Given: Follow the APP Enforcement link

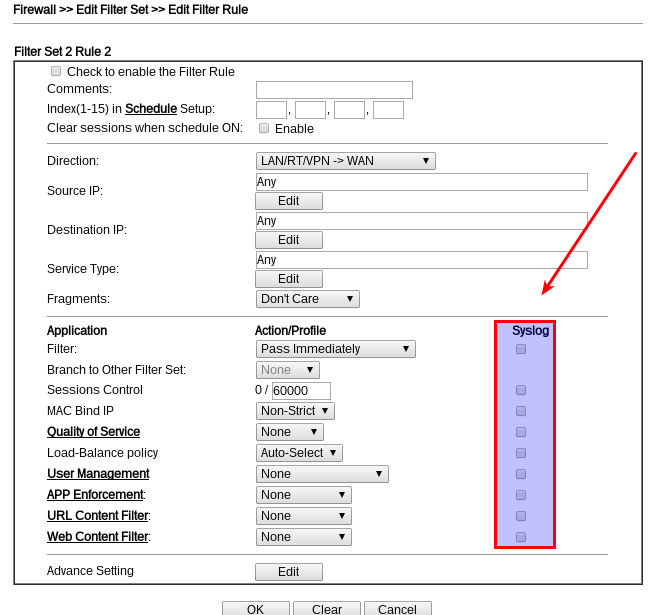Looking at the screenshot, I should 95,495.
